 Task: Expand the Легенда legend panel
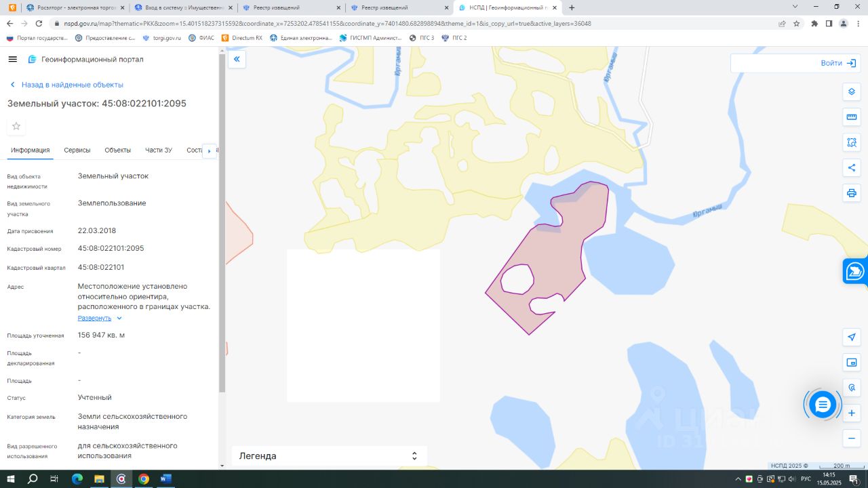[330, 456]
